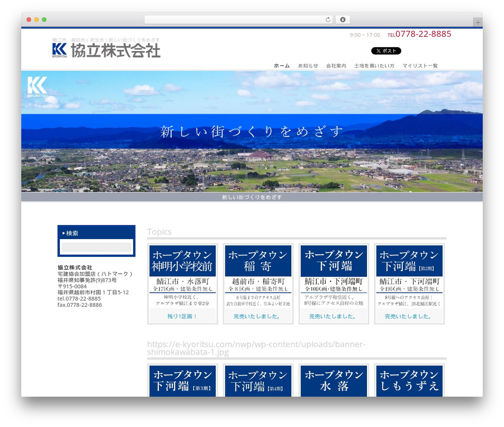The image size is (504, 427).
Task: Click the browser address bar
Action: pos(238,20)
